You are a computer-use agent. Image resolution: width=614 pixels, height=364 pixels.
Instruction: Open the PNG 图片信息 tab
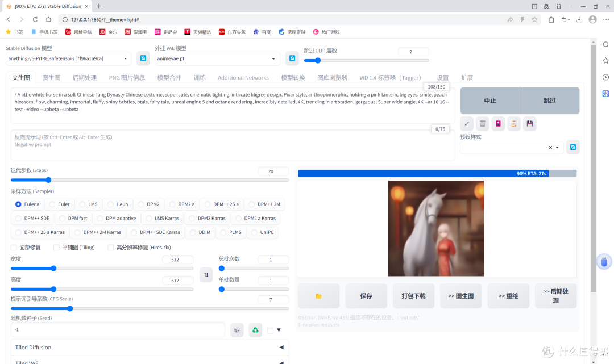point(127,77)
